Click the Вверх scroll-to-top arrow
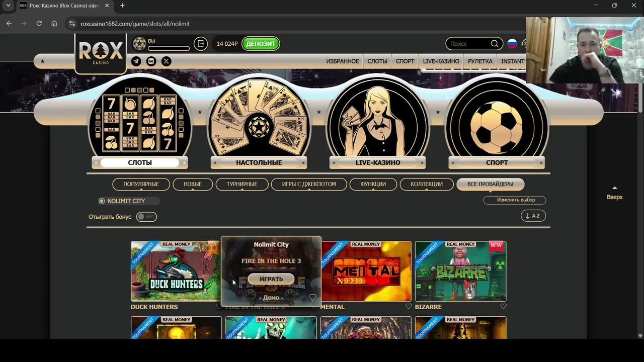Screen dimensions: 644x362 [x=614, y=193]
